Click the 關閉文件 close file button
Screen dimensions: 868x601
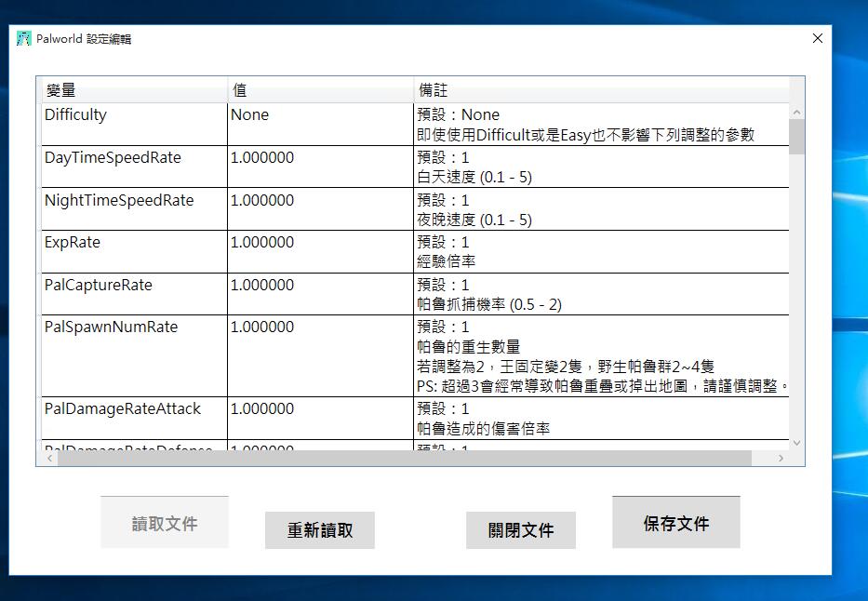[x=521, y=529]
